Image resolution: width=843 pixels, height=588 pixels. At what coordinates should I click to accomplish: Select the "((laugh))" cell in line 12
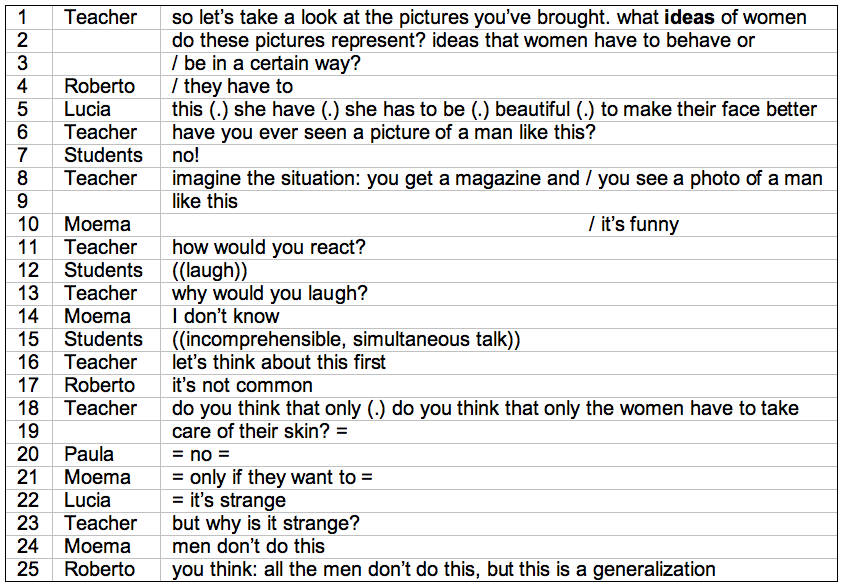(498, 270)
